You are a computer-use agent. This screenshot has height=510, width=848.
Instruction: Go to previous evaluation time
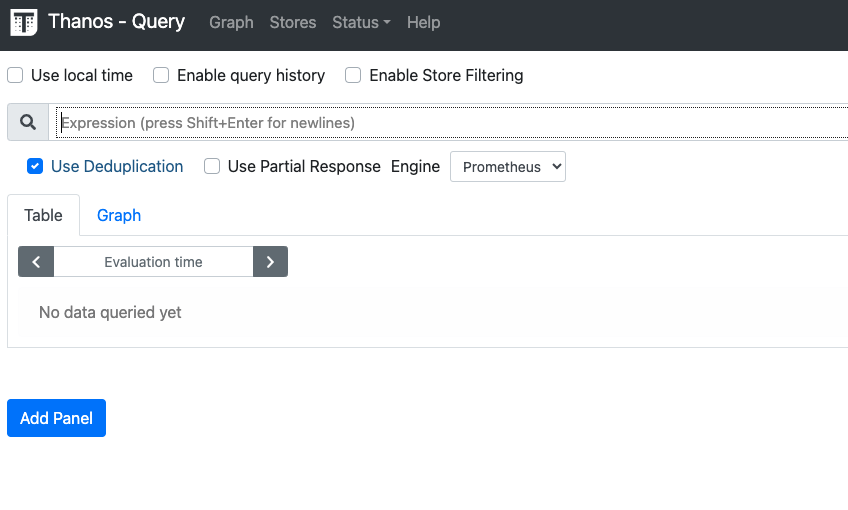pyautogui.click(x=36, y=262)
